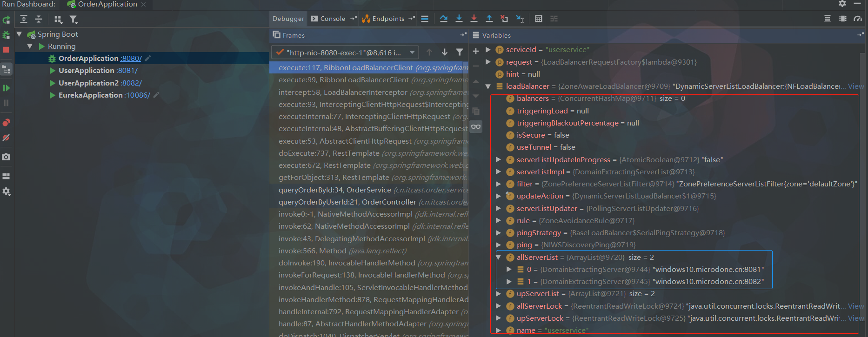868x337 pixels.
Task: Click the Evaluate Expression calculator icon
Action: (539, 19)
